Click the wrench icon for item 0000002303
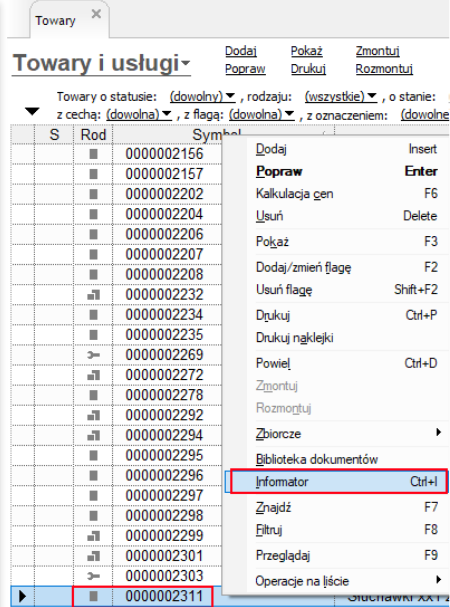The width and height of the screenshot is (450, 607). click(93, 576)
